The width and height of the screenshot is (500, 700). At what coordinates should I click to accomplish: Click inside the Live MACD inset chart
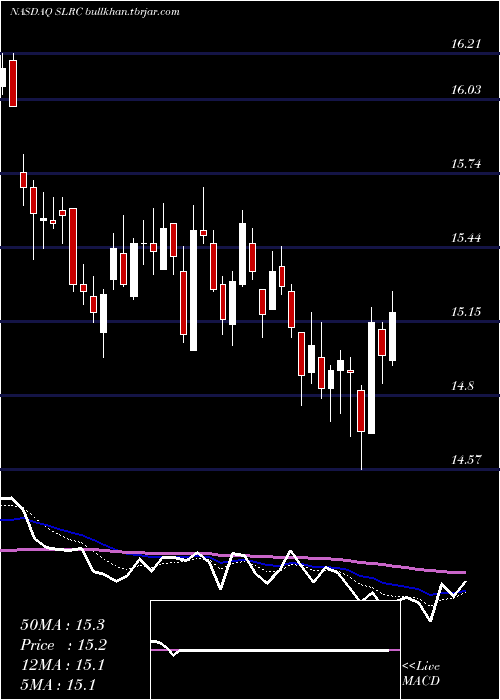point(275,650)
